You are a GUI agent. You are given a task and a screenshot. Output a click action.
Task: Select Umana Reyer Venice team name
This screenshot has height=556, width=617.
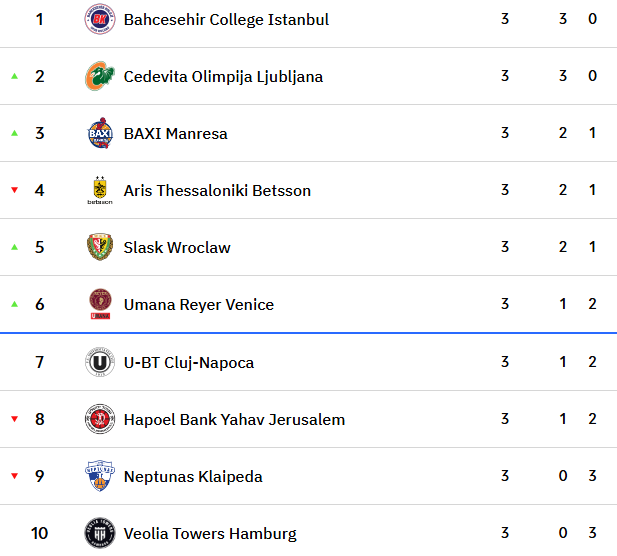(x=198, y=305)
